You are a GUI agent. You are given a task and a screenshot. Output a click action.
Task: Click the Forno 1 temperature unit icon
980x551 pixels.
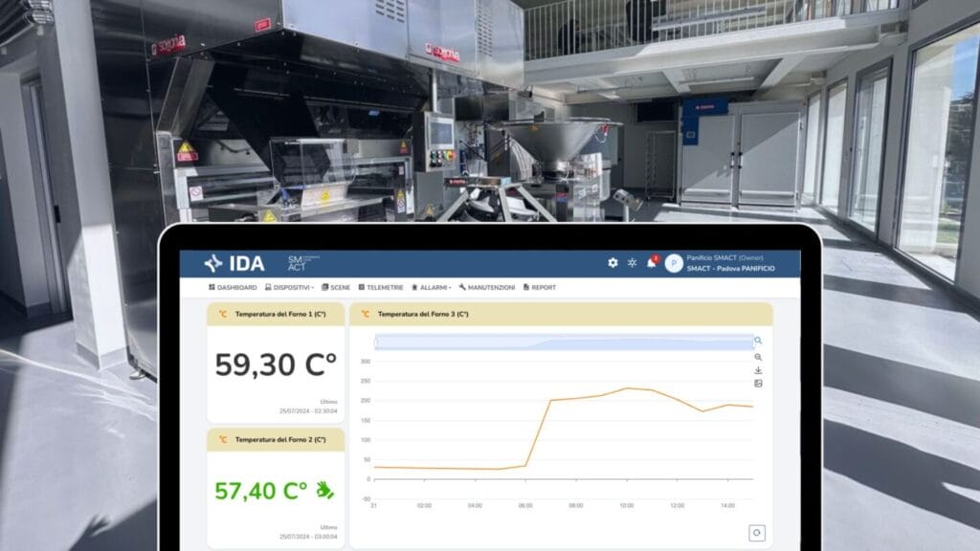[x=222, y=314]
